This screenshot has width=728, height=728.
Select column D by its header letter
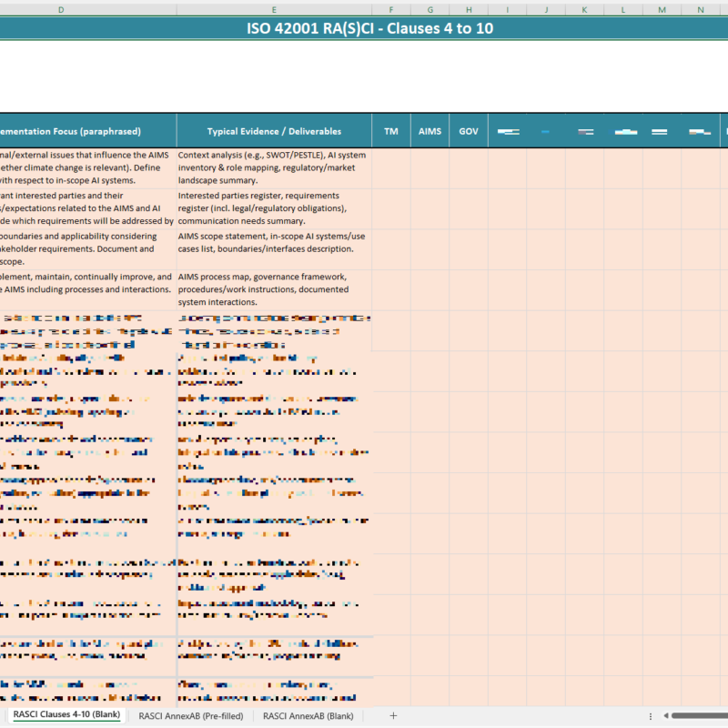pyautogui.click(x=60, y=10)
